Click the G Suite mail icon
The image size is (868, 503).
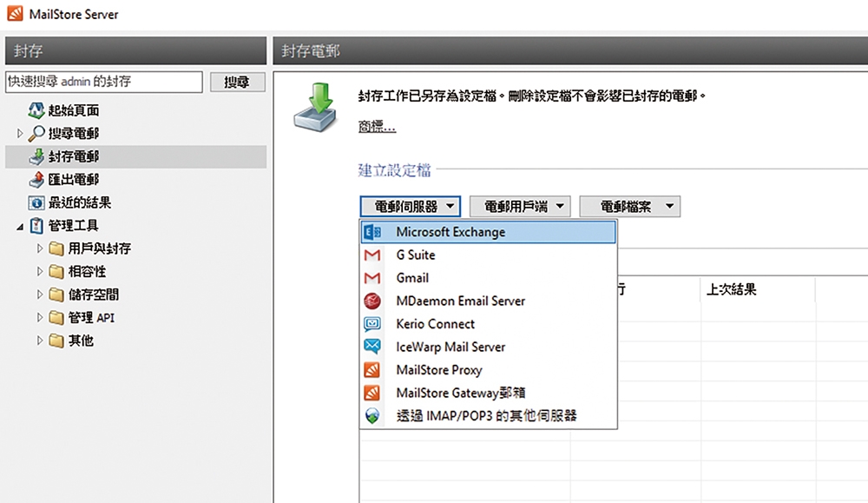(372, 255)
